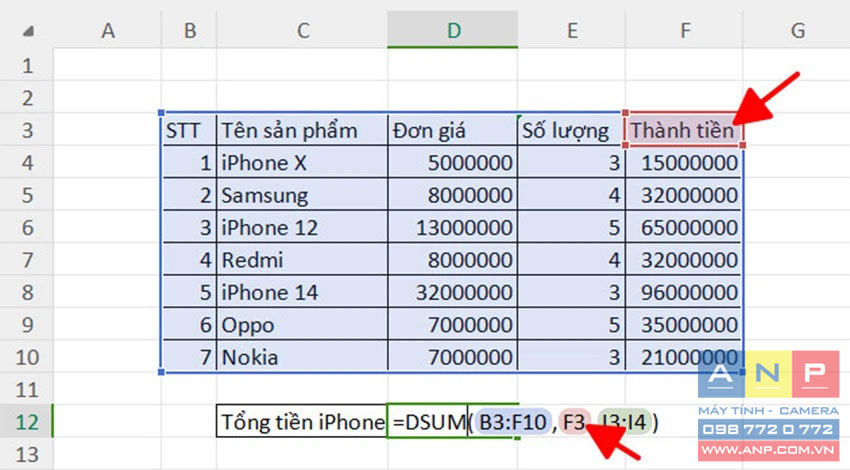Click the "Oppo" cell
This screenshot has height=470, width=850.
tap(302, 325)
